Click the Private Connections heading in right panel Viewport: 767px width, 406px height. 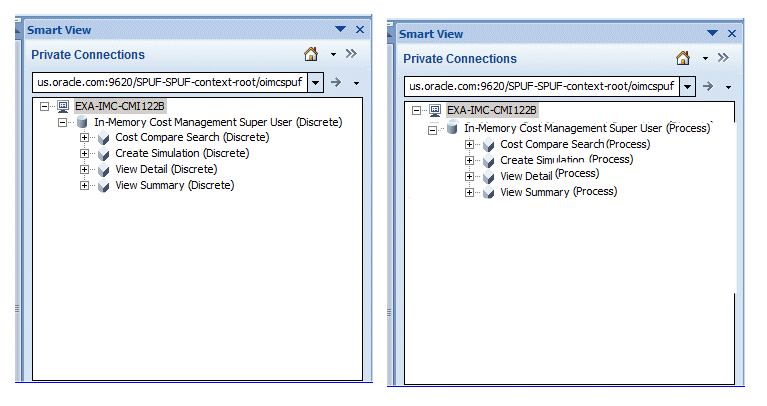(460, 59)
